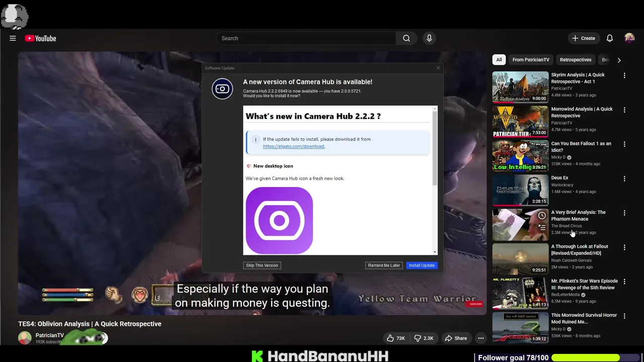This screenshot has width=644, height=362.
Task: Click the magnifier search button
Action: [407, 38]
